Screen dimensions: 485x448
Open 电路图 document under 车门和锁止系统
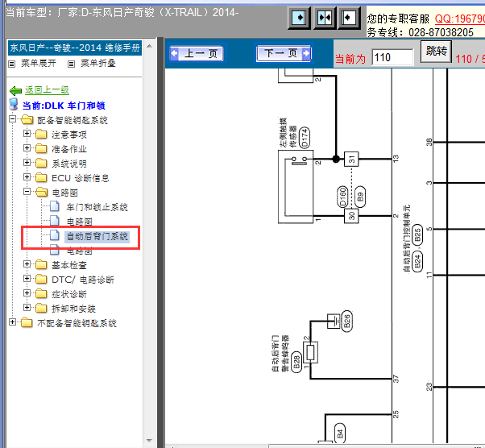pyautogui.click(x=80, y=222)
